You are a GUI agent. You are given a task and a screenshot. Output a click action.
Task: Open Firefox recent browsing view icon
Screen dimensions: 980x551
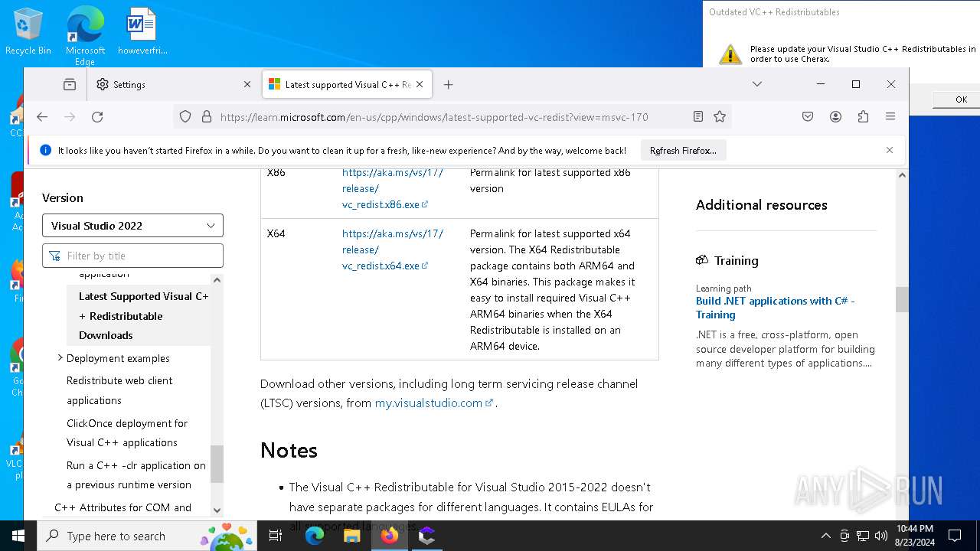point(70,84)
